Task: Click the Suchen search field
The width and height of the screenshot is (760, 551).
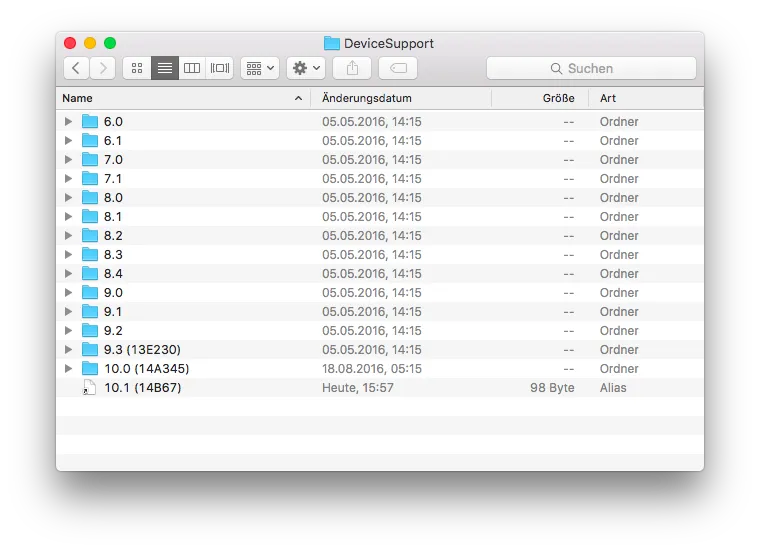Action: pos(591,68)
